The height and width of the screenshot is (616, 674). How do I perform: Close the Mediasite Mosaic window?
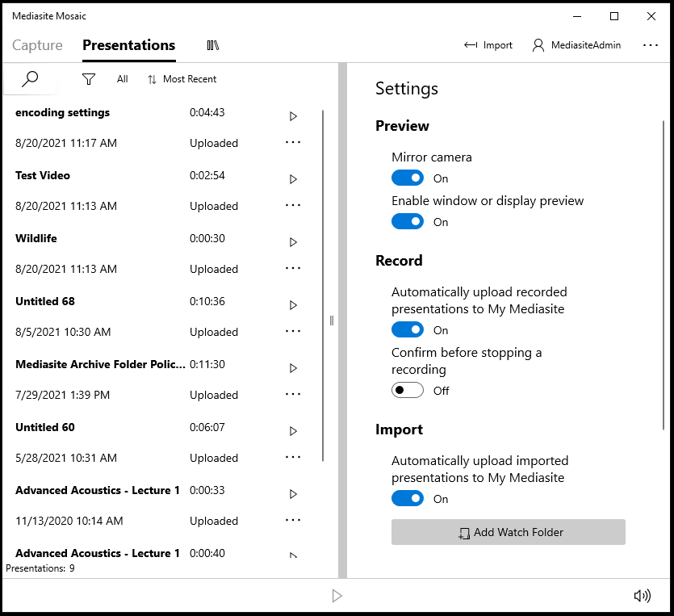[x=651, y=16]
